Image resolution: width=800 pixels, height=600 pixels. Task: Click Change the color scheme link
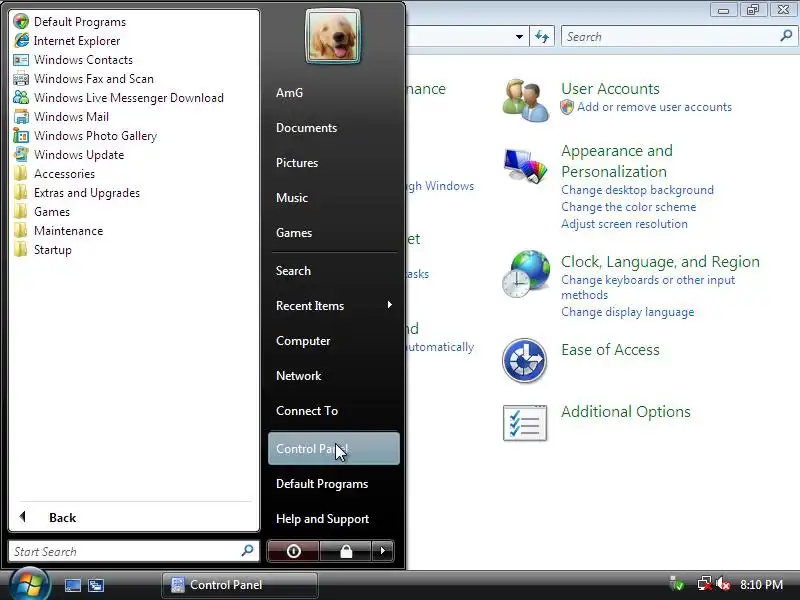point(629,207)
